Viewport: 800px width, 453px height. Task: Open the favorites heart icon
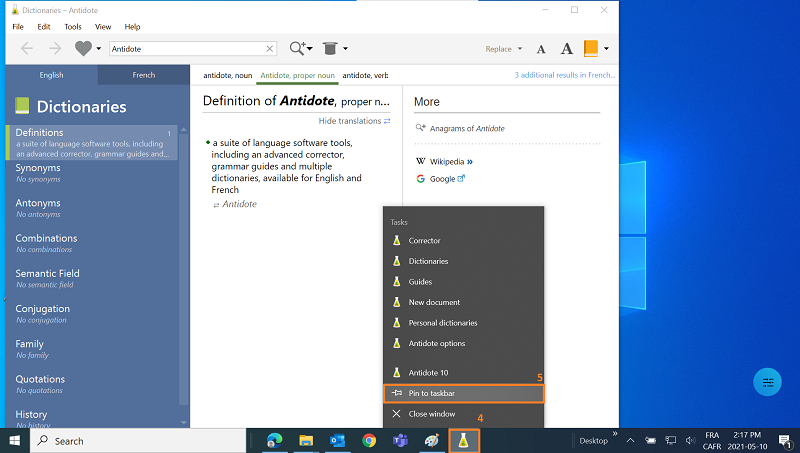[83, 48]
